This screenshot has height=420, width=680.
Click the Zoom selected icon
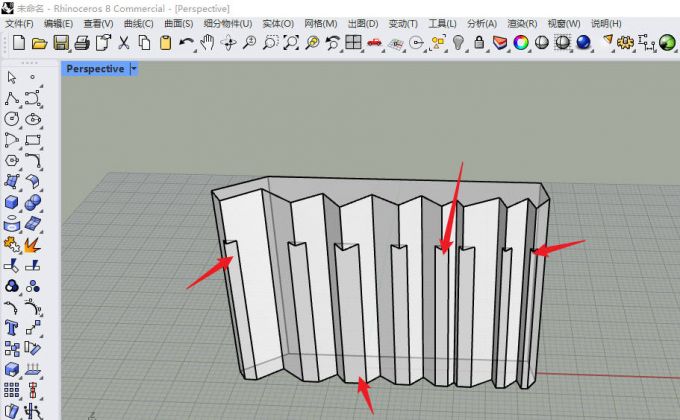click(312, 43)
